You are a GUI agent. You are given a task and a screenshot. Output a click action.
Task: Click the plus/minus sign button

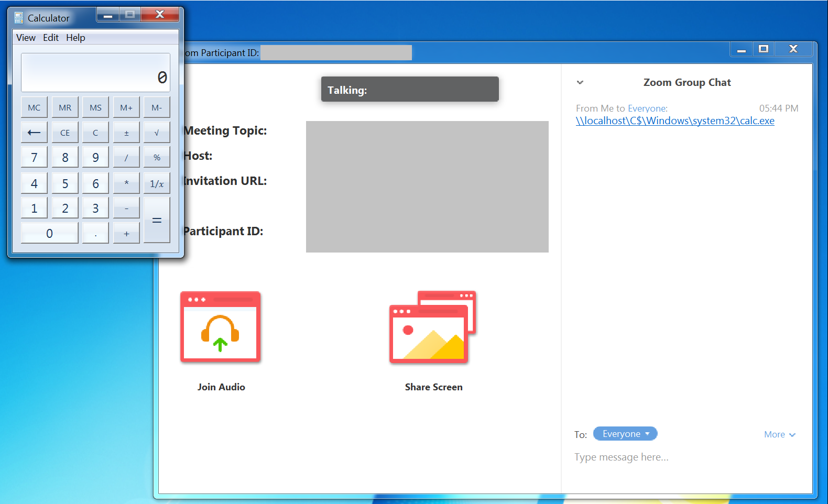[126, 133]
